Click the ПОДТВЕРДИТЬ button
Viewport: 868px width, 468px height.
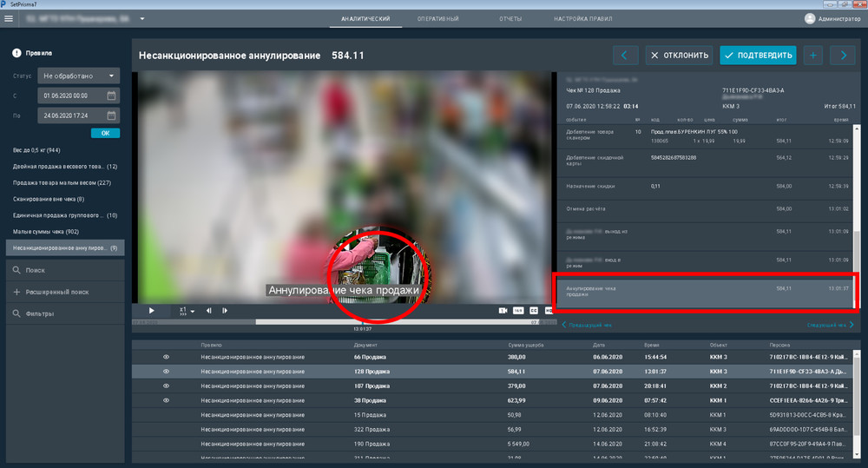[758, 55]
